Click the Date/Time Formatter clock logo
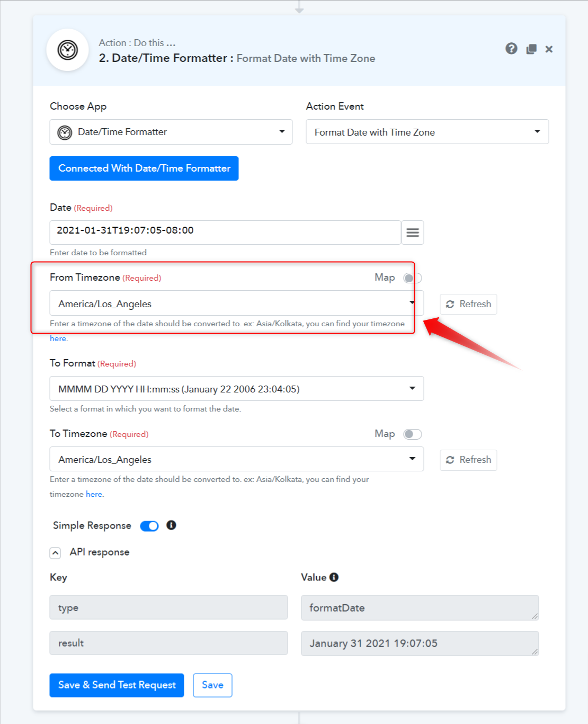Viewport: 588px width, 724px height. (68, 50)
